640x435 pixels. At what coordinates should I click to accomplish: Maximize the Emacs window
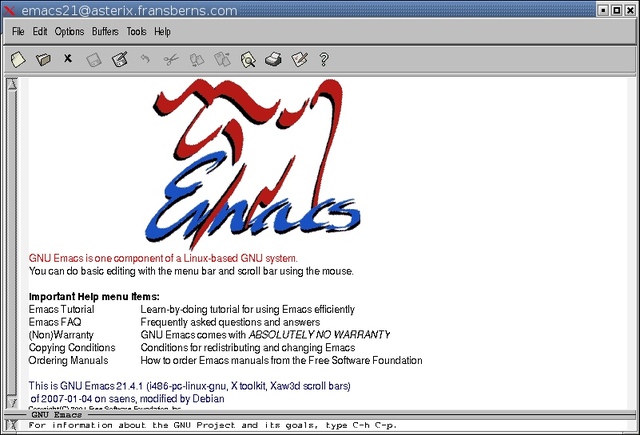617,10
